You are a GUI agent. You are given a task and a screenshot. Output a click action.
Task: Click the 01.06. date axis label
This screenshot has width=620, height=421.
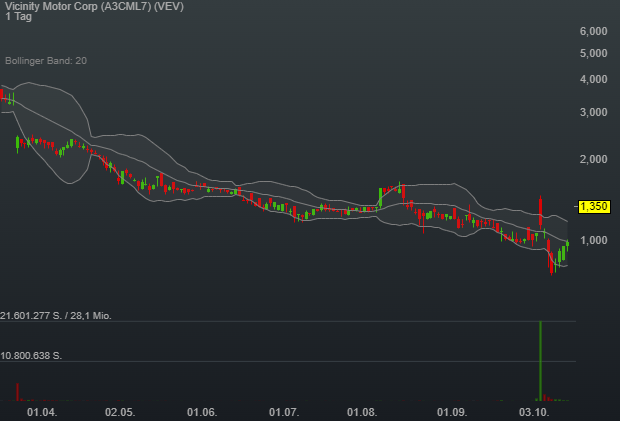pos(202,412)
